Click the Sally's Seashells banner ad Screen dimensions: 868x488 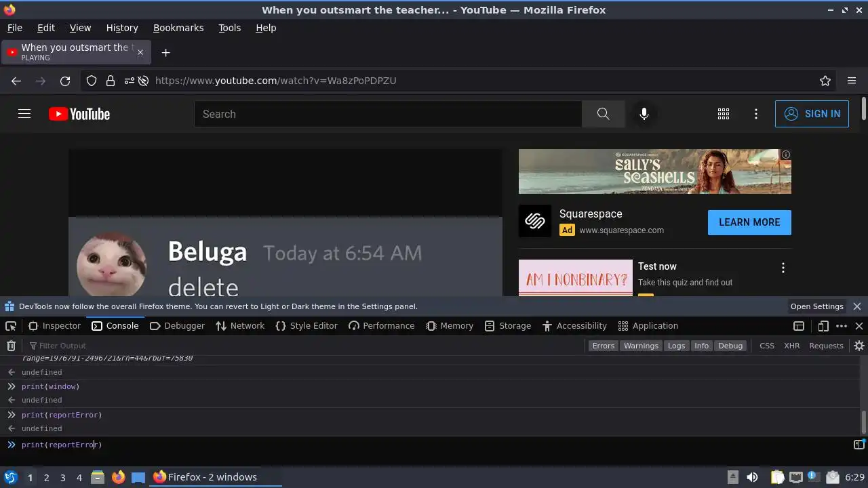(655, 171)
